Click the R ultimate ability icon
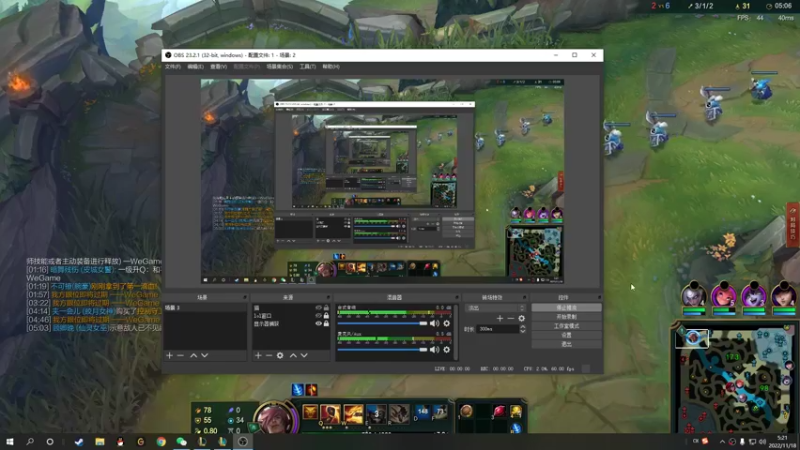The image size is (800, 450). (399, 414)
